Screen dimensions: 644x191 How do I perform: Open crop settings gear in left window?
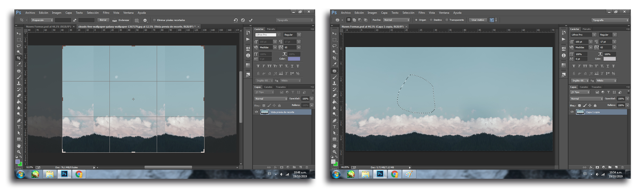(x=145, y=20)
